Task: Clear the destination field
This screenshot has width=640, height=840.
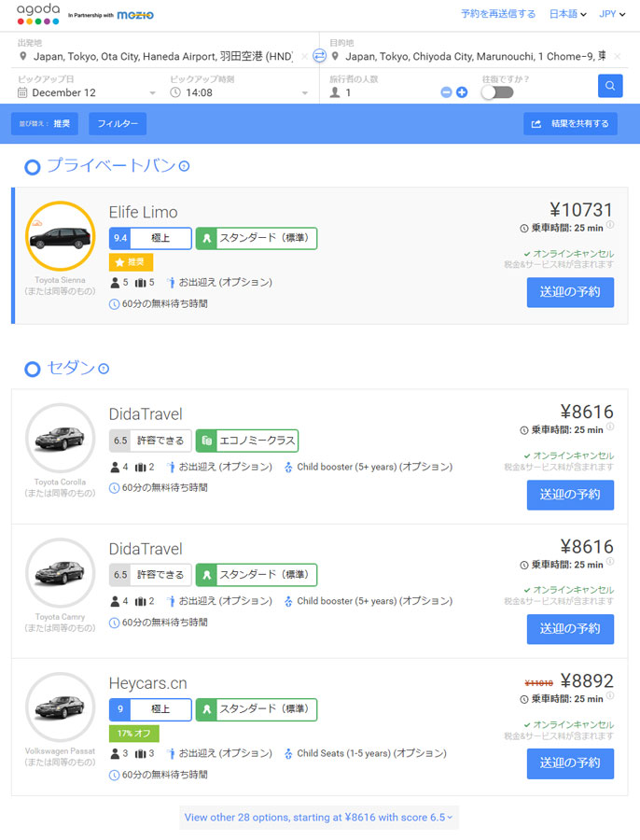Action: pos(618,56)
